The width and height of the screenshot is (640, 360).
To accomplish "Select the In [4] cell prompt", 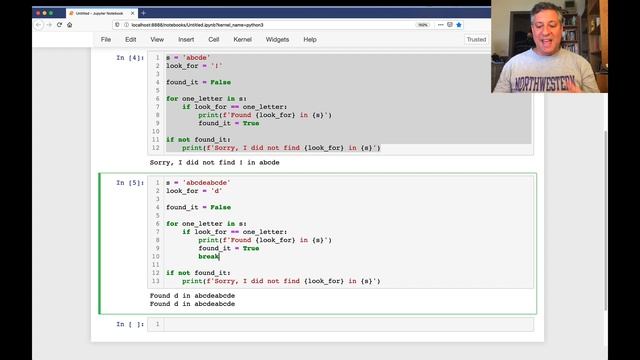I will click(x=130, y=58).
